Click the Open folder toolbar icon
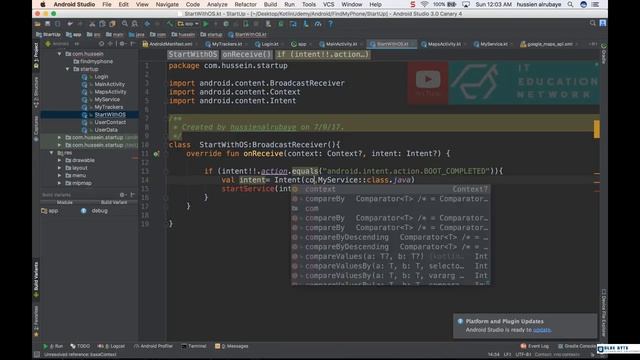 (37, 24)
